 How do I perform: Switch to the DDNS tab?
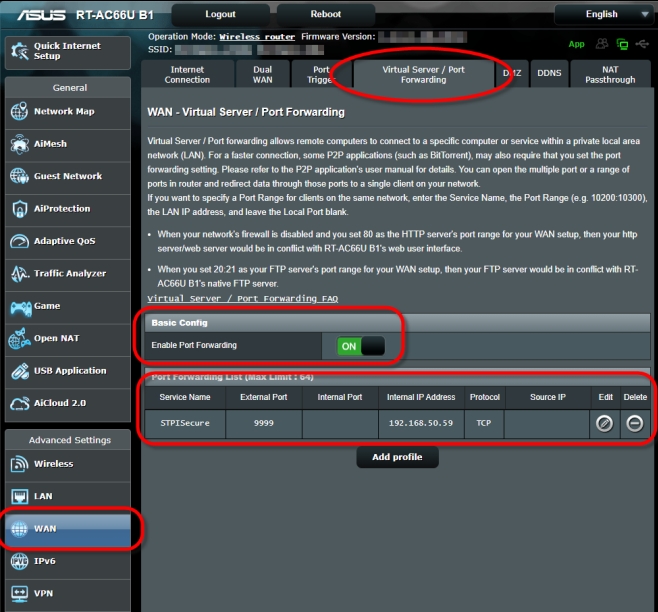pyautogui.click(x=549, y=74)
